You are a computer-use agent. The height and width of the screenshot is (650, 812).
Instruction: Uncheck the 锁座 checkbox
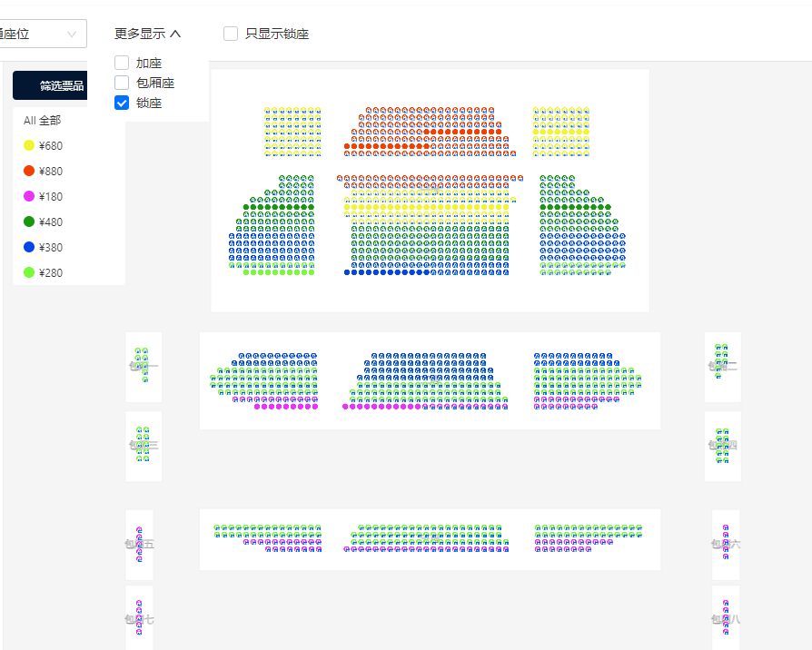[x=122, y=103]
